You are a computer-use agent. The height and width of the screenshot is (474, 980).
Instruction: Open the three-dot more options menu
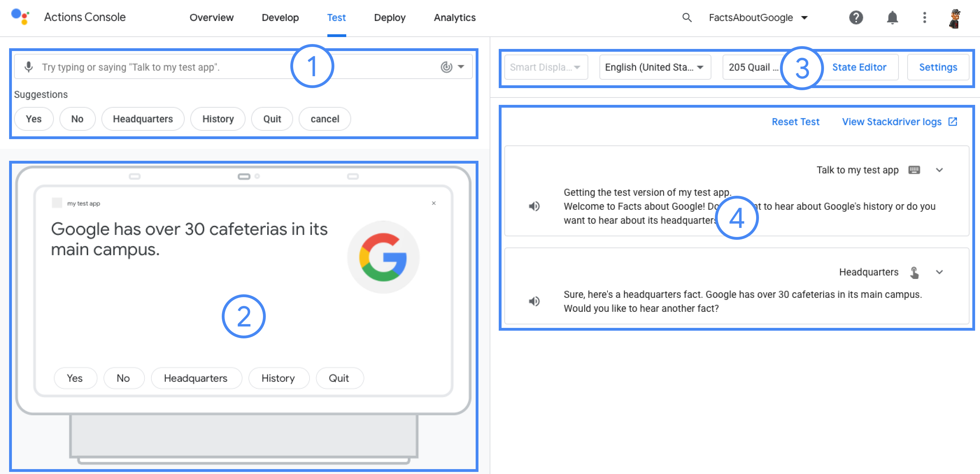924,17
